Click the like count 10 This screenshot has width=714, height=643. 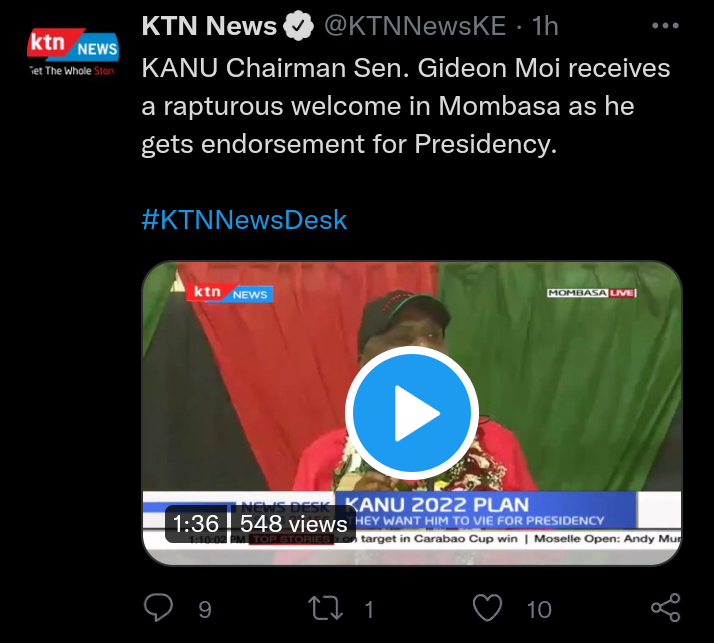pyautogui.click(x=539, y=609)
